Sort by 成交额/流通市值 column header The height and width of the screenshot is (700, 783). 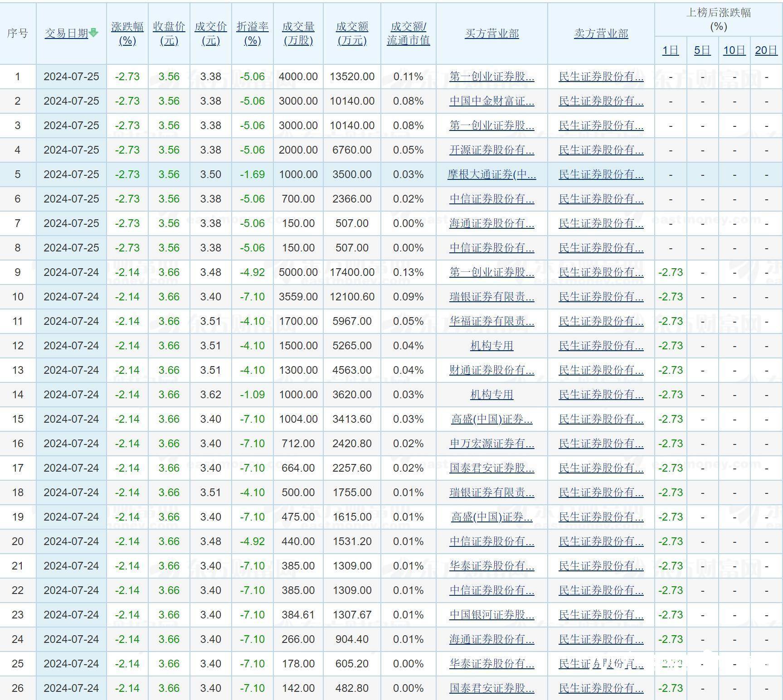409,34
